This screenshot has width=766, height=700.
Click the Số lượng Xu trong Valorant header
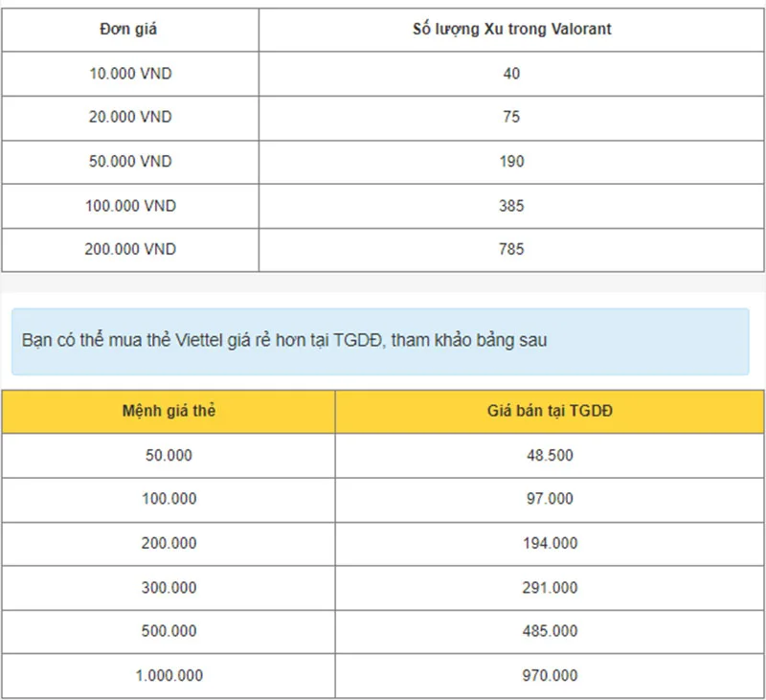click(511, 30)
